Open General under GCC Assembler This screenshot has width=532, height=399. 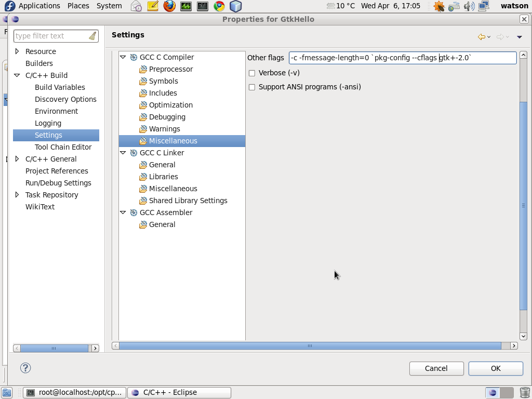tap(162, 224)
